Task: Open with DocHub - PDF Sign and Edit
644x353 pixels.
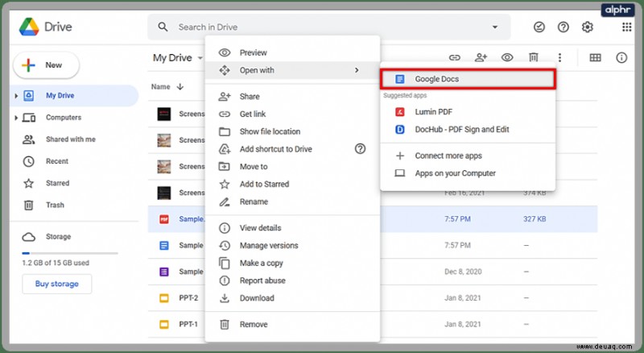Action: 468,130
